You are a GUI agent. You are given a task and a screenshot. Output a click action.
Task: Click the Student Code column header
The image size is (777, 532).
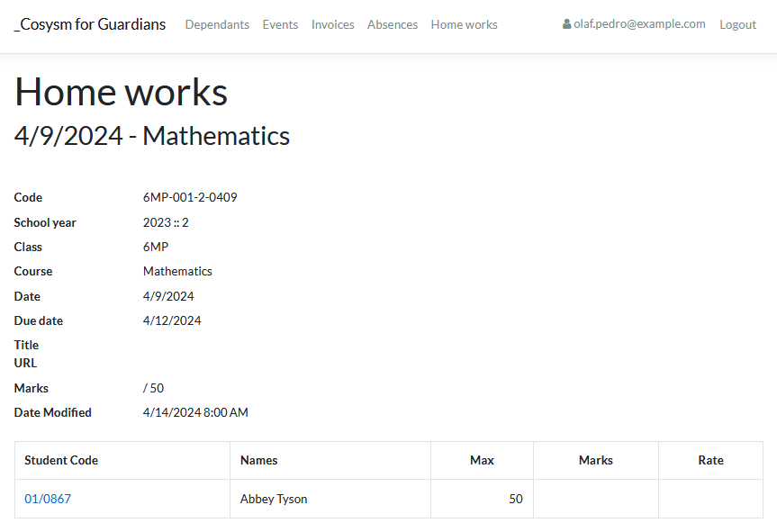(x=61, y=460)
